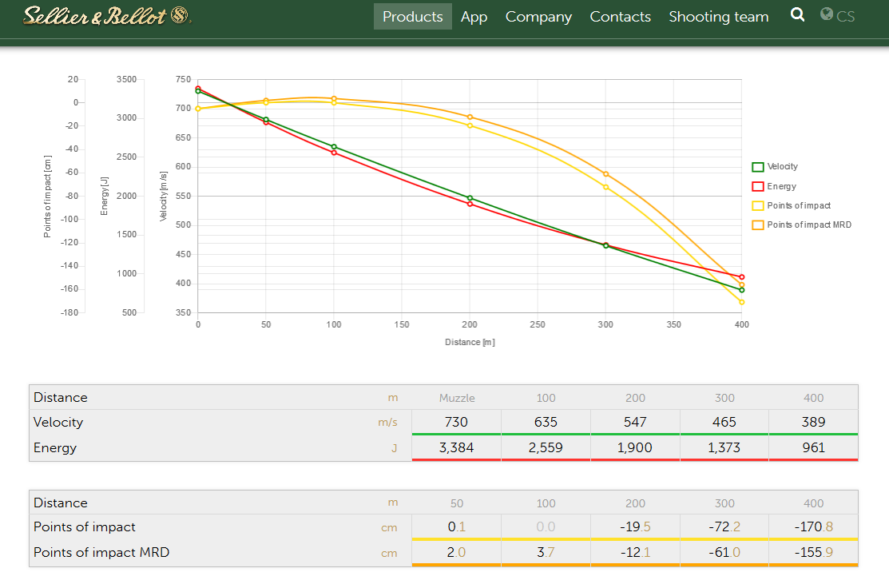Screen dimensions: 889x588
Task: Click the MRD data point at 200 m
Action: (x=470, y=117)
